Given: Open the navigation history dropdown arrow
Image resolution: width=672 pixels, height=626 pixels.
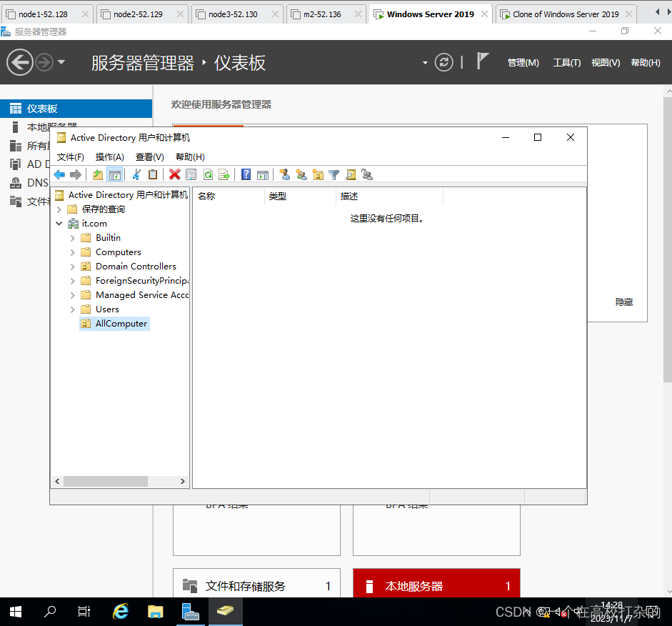Looking at the screenshot, I should coord(61,62).
